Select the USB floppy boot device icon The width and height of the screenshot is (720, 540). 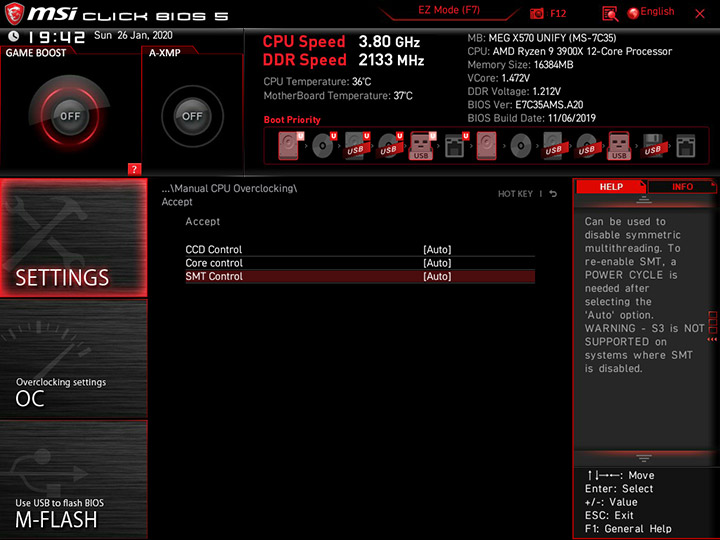[x=653, y=146]
